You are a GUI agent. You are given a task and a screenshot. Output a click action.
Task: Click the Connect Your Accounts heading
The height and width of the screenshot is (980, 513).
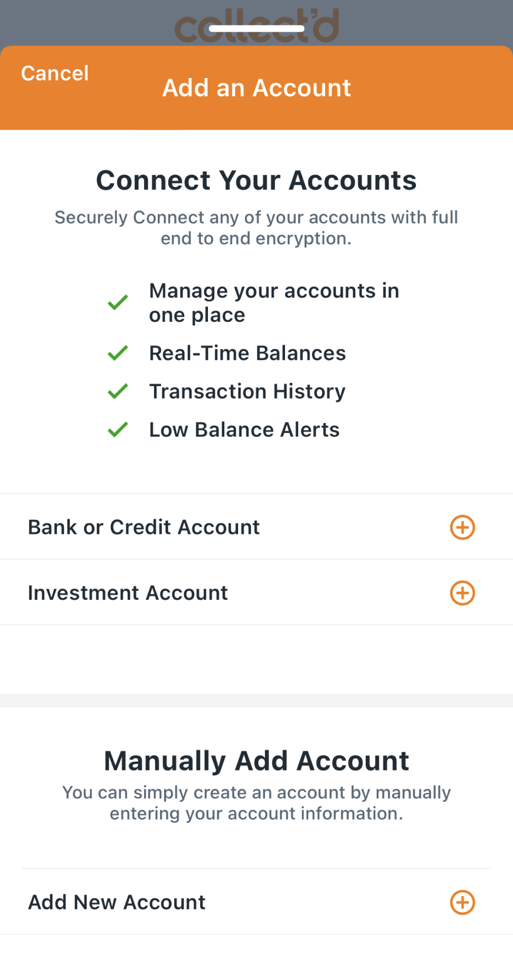tap(256, 180)
